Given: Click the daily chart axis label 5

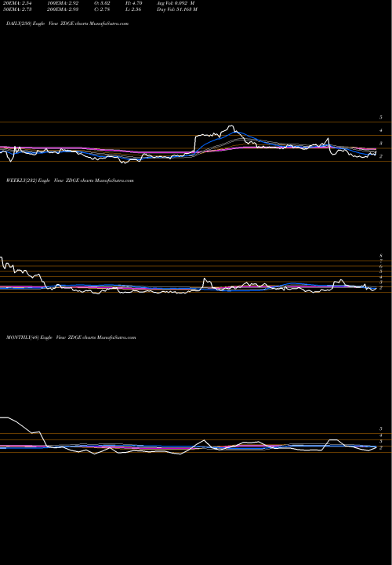Looking at the screenshot, I should [380, 118].
